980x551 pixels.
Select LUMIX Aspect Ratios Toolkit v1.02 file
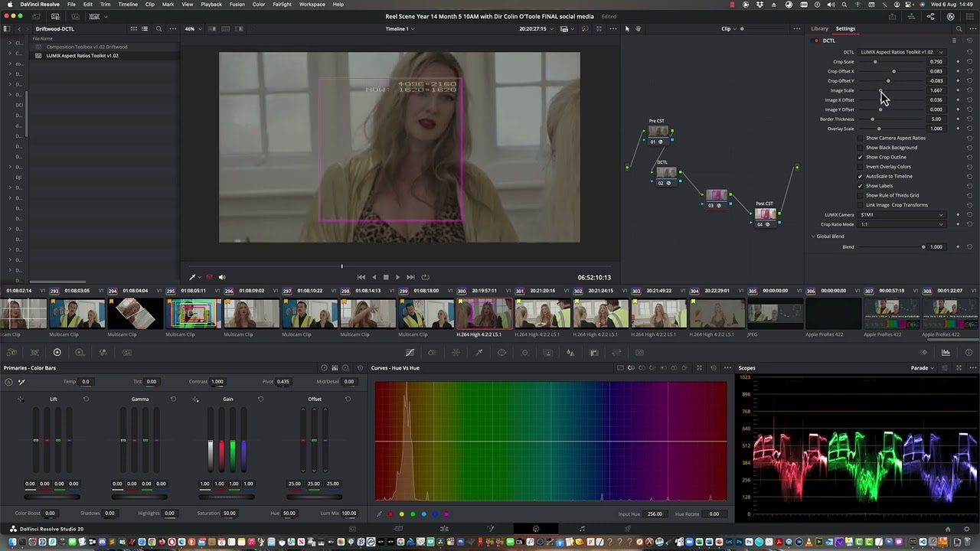[82, 56]
